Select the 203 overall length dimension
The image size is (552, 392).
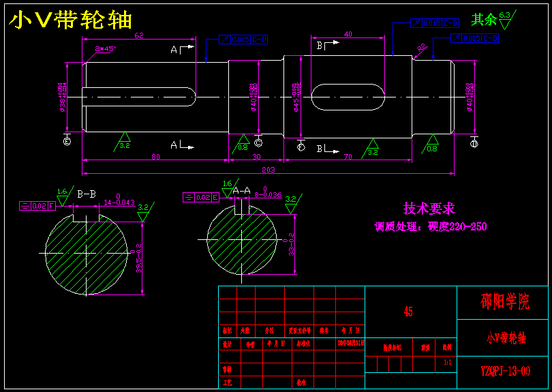point(269,170)
